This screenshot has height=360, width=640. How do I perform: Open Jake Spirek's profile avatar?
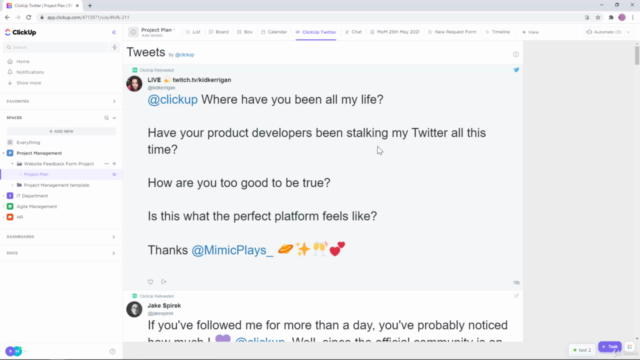pos(134,309)
